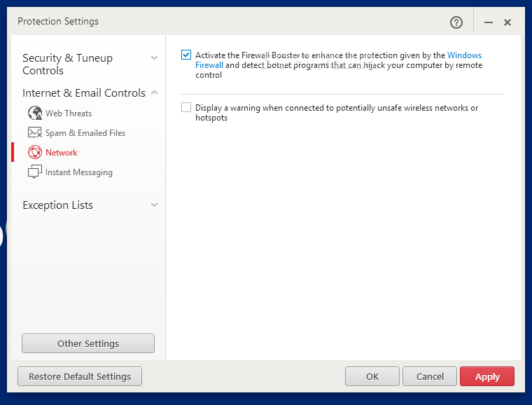This screenshot has width=532, height=405.
Task: Select Internet & Email Controls heading
Action: tap(84, 92)
